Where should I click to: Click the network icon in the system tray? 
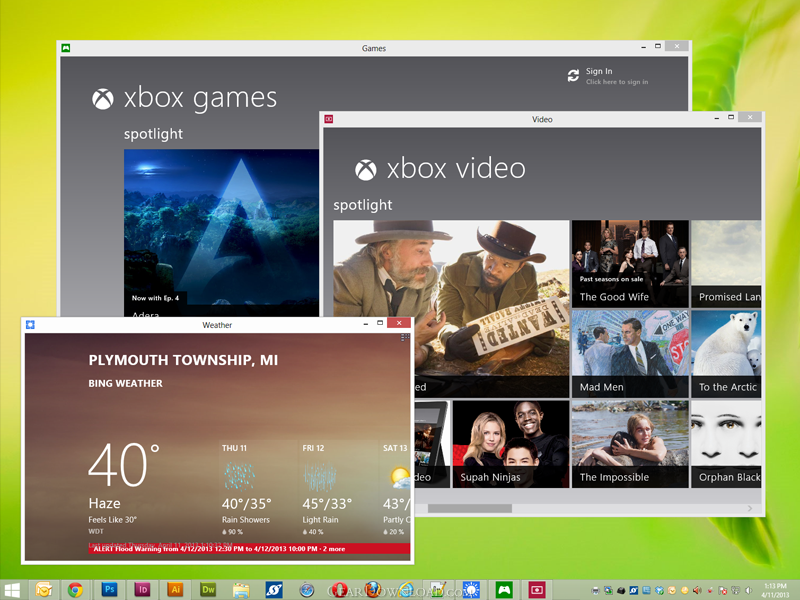[736, 590]
